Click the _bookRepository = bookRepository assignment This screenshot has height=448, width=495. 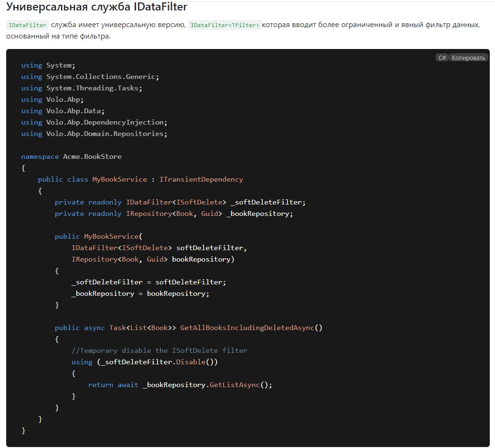140,293
